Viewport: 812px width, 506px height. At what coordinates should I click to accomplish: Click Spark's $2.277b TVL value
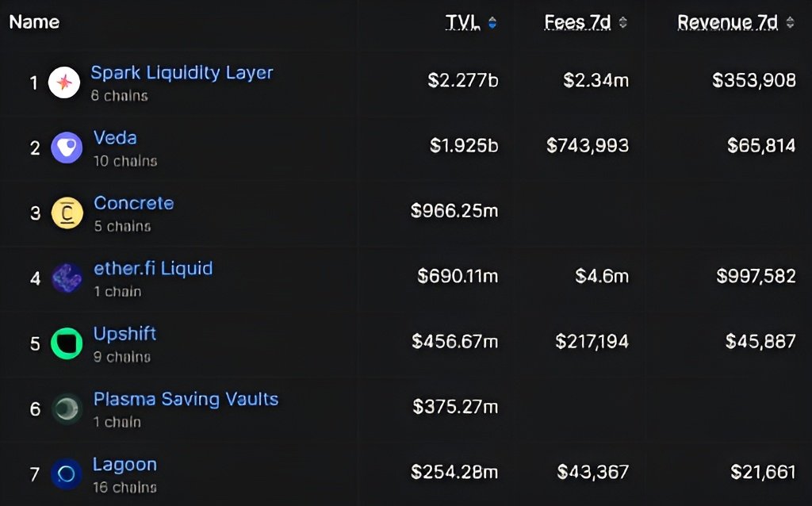tap(463, 80)
